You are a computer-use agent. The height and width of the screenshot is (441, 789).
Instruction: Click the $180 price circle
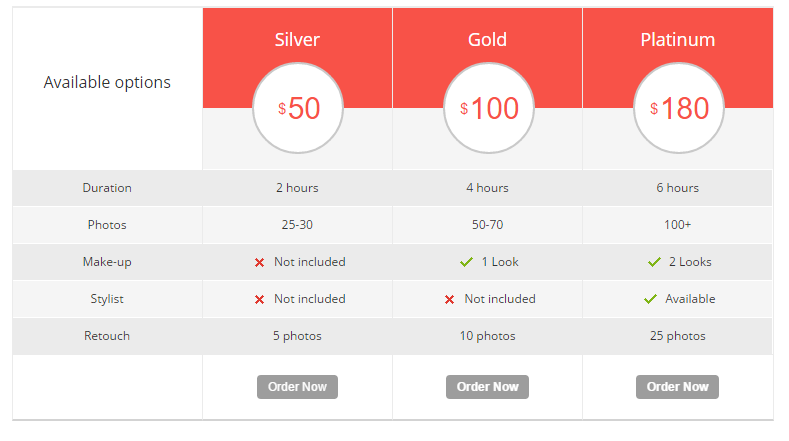click(x=678, y=108)
